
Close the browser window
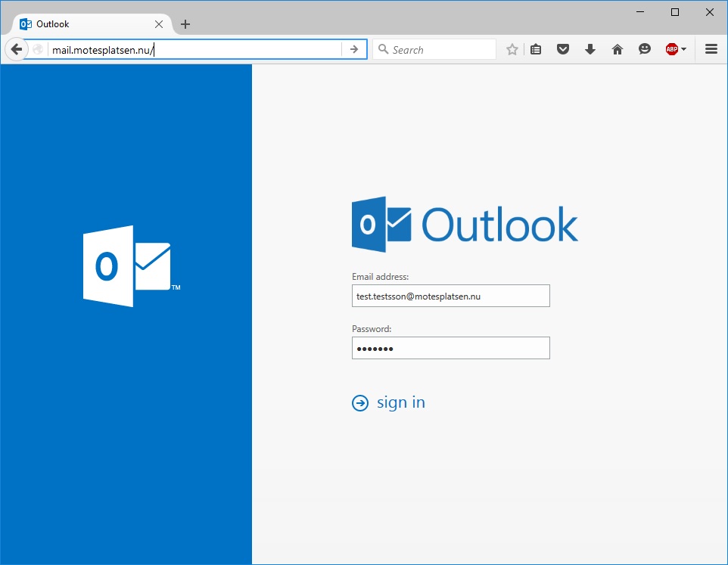coord(709,12)
